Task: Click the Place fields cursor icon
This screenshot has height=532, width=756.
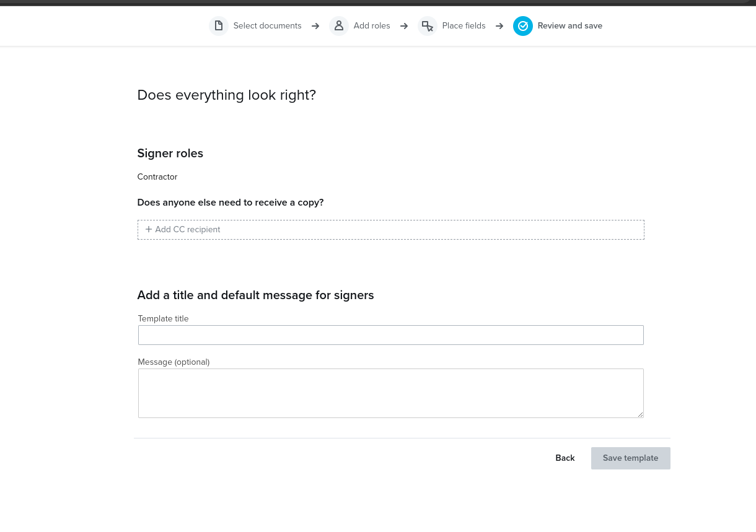Action: pos(428,26)
